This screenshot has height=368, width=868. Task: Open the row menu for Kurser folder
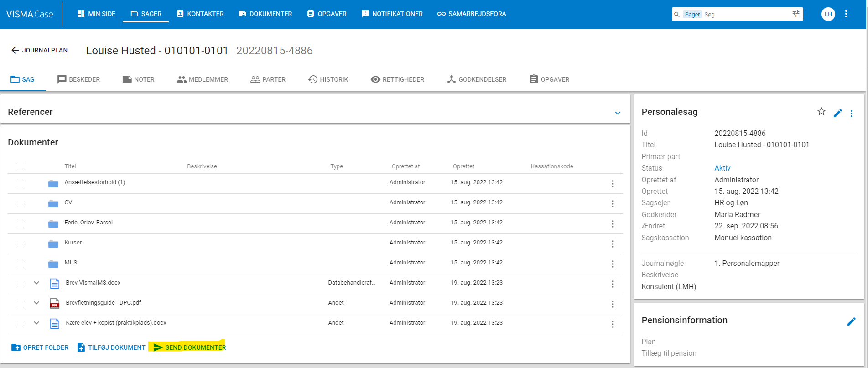(613, 244)
